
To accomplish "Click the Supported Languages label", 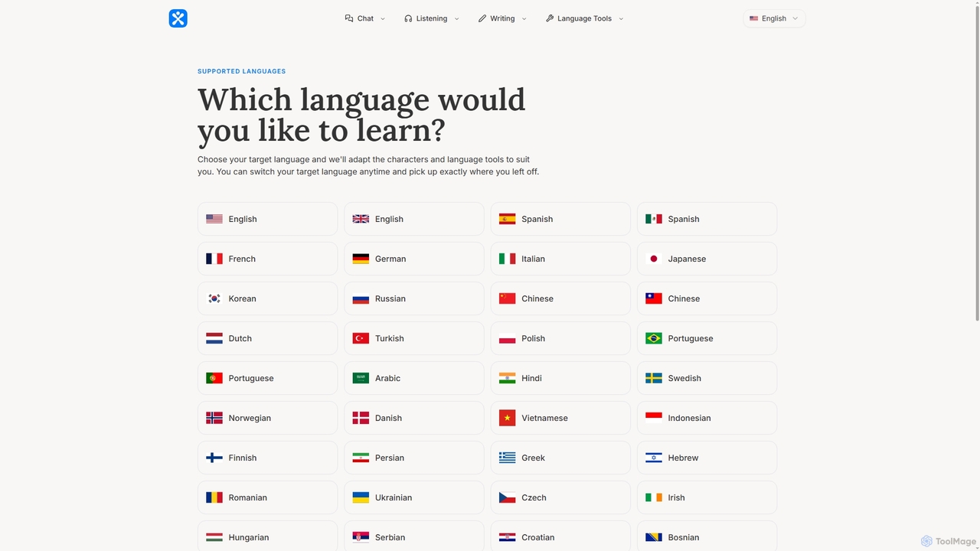I will click(241, 71).
